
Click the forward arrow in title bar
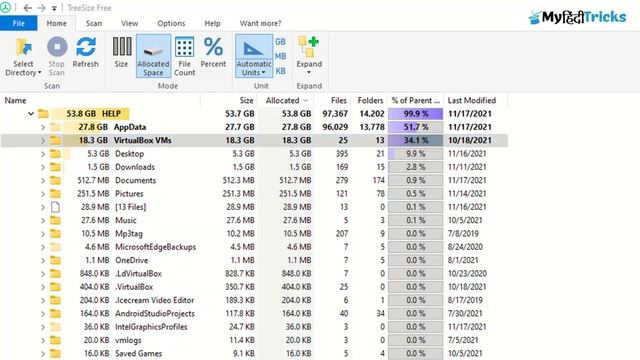tap(41, 8)
